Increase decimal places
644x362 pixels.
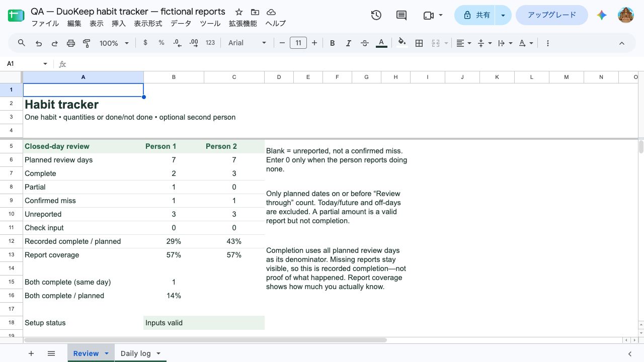194,43
